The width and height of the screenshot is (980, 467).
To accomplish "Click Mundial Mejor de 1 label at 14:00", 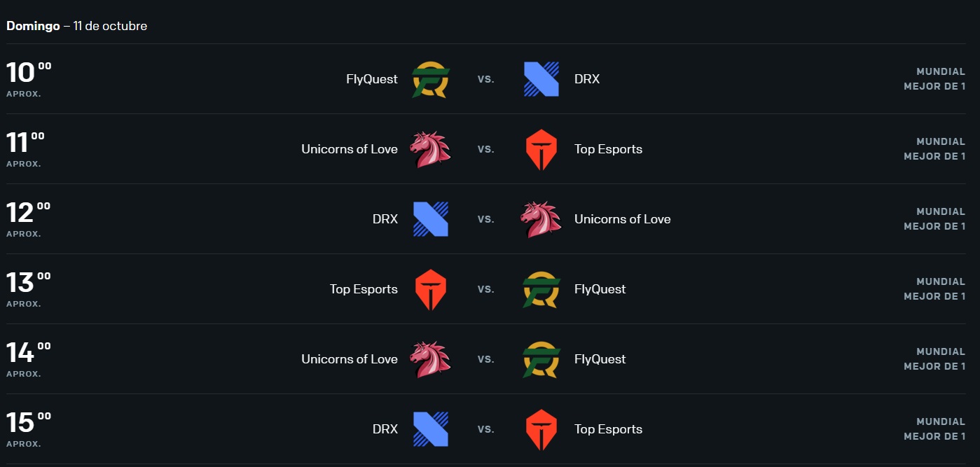I will 934,359.
